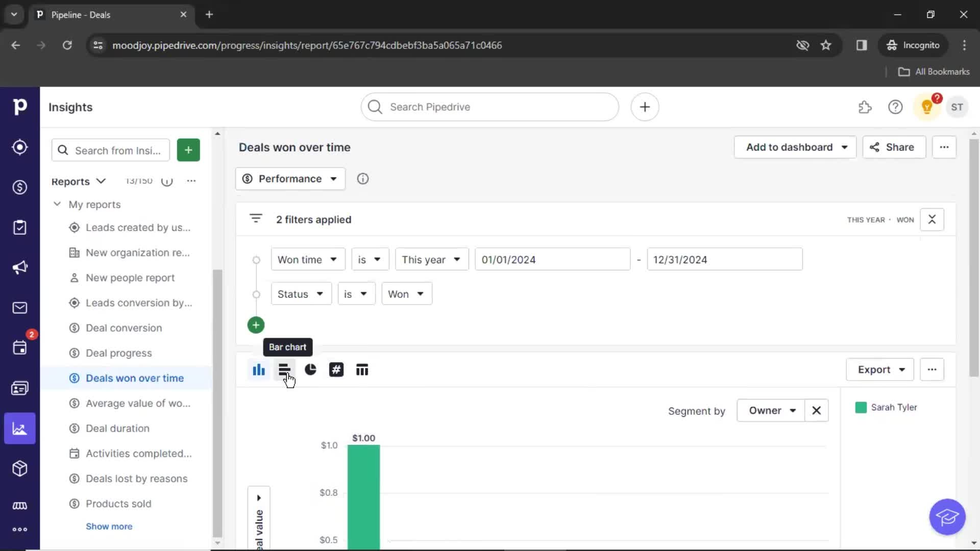
Task: Click Show more reports link
Action: coord(109,527)
